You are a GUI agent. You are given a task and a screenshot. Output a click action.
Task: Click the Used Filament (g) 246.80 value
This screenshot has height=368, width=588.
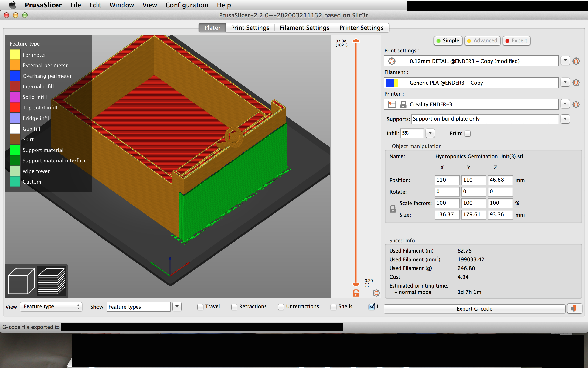(x=466, y=268)
